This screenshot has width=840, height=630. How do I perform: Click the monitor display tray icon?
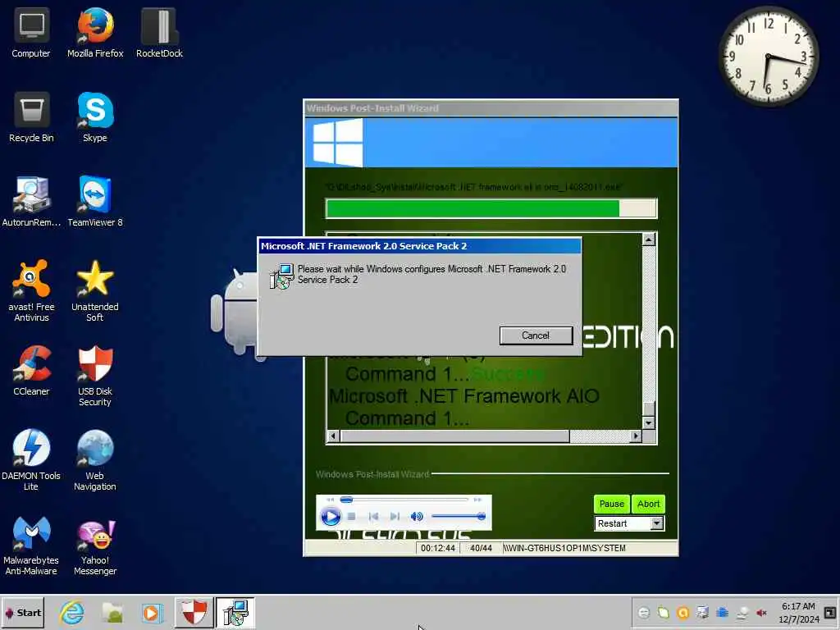pyautogui.click(x=702, y=612)
